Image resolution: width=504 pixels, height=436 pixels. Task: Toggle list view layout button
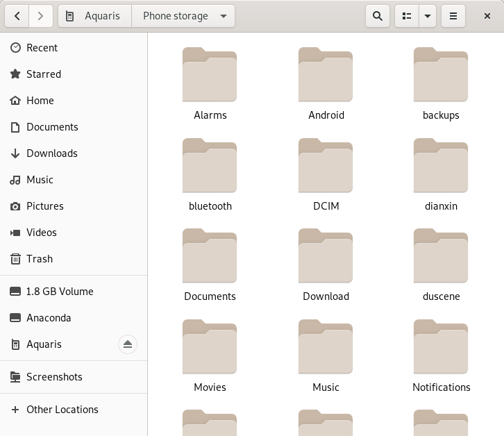tap(408, 16)
